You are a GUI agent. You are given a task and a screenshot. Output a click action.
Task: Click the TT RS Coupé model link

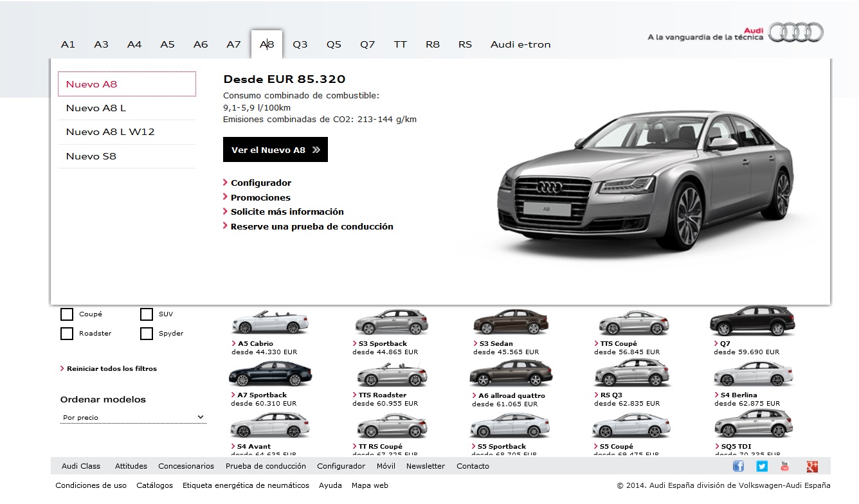point(380,446)
